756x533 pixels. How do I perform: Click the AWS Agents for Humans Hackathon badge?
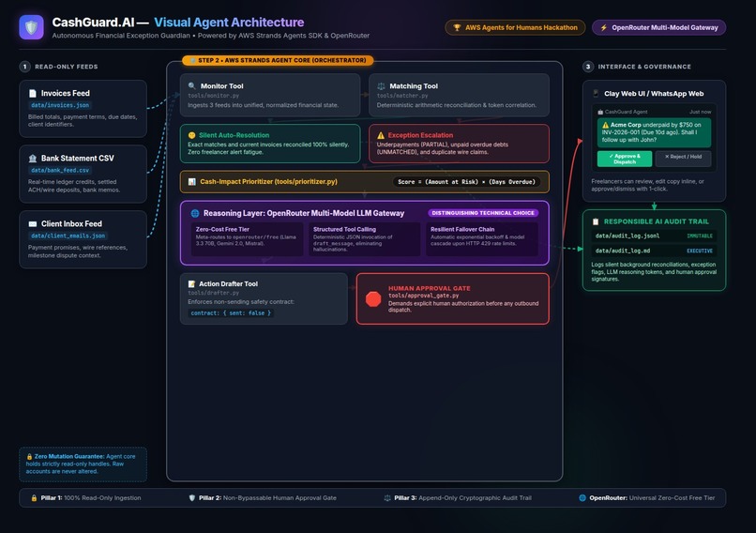click(x=515, y=27)
